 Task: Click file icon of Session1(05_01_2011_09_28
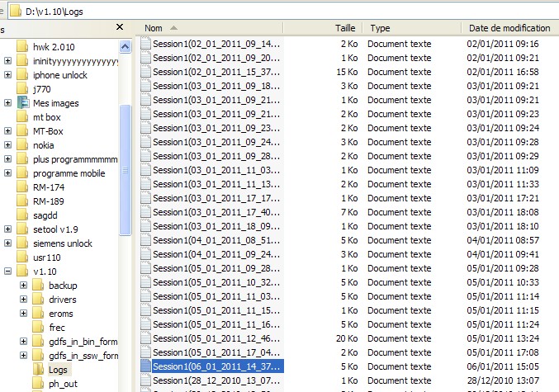pyautogui.click(x=145, y=268)
